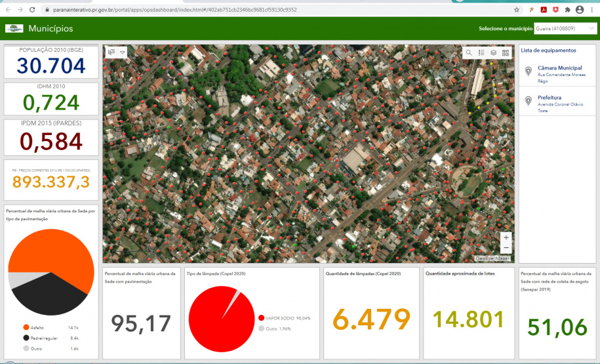
Task: Expand the selection tool dropdown arrow
Action: click(x=122, y=52)
